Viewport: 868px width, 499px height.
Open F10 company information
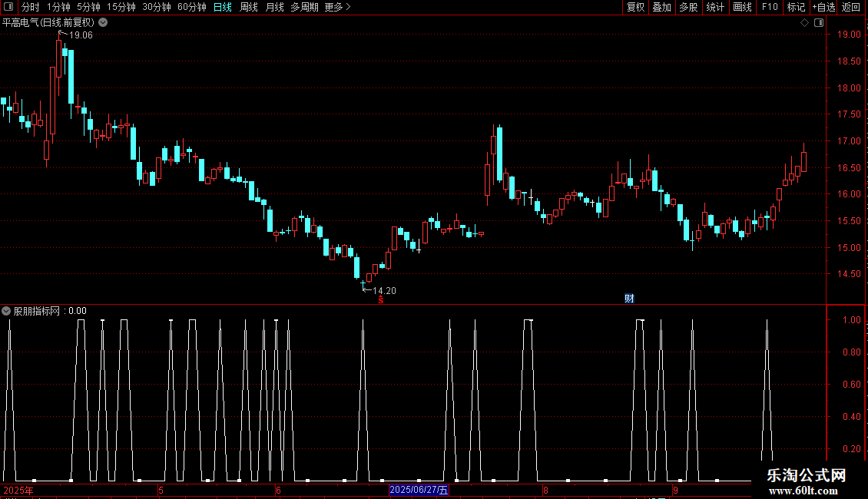(x=770, y=7)
